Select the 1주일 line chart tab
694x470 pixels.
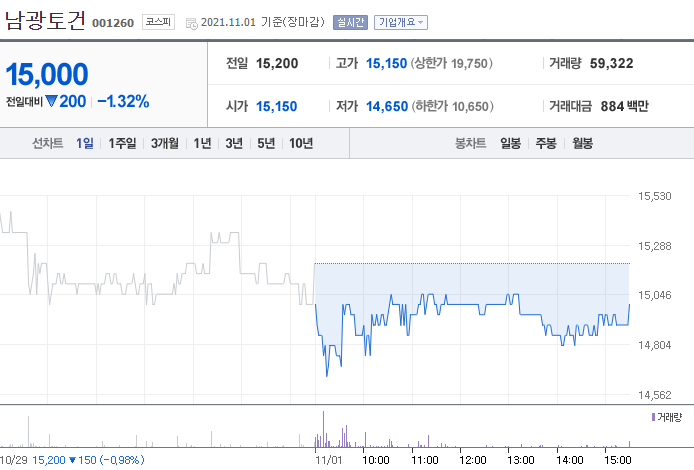(122, 143)
